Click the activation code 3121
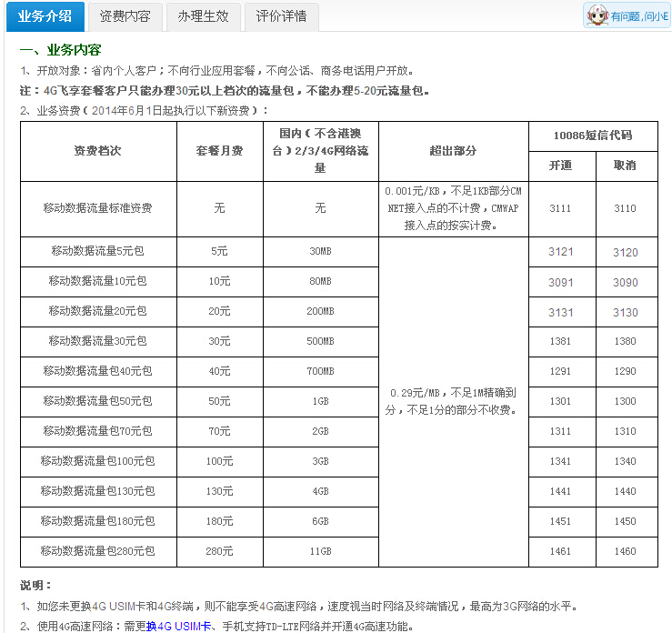Viewport: 672px width, 633px height. [560, 252]
